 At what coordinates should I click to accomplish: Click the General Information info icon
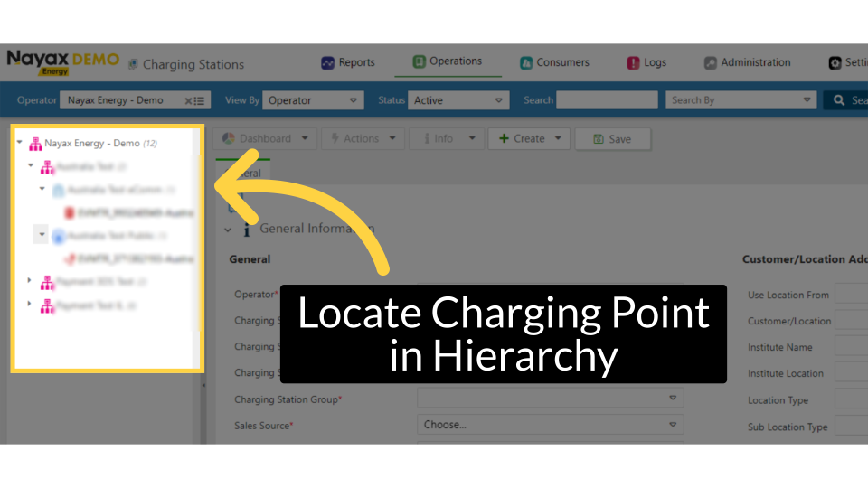click(246, 230)
